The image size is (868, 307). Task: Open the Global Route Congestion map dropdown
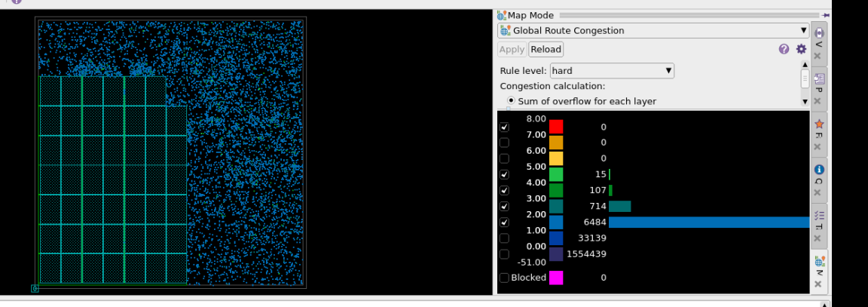653,31
